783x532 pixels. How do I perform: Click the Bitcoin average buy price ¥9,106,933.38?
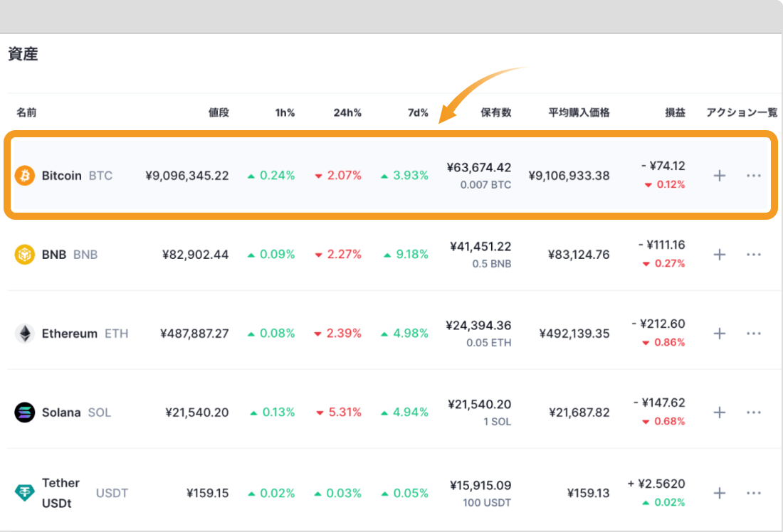(x=569, y=176)
